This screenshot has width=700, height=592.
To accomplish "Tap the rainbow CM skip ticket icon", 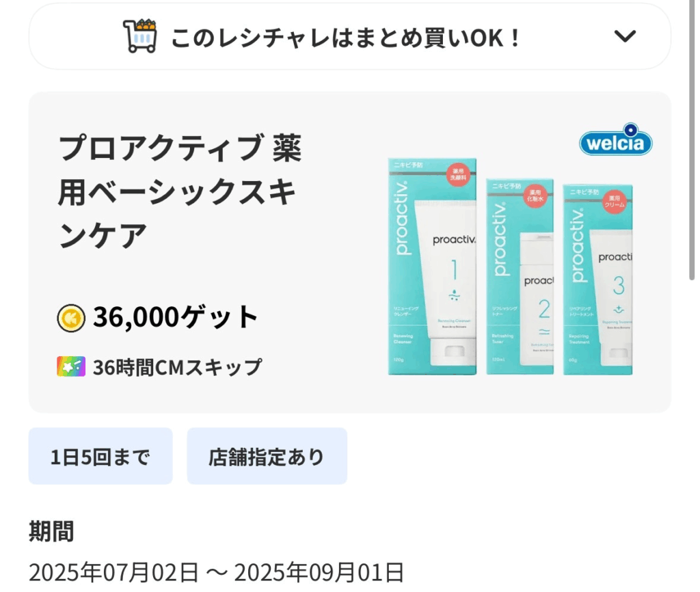I will pos(71,366).
